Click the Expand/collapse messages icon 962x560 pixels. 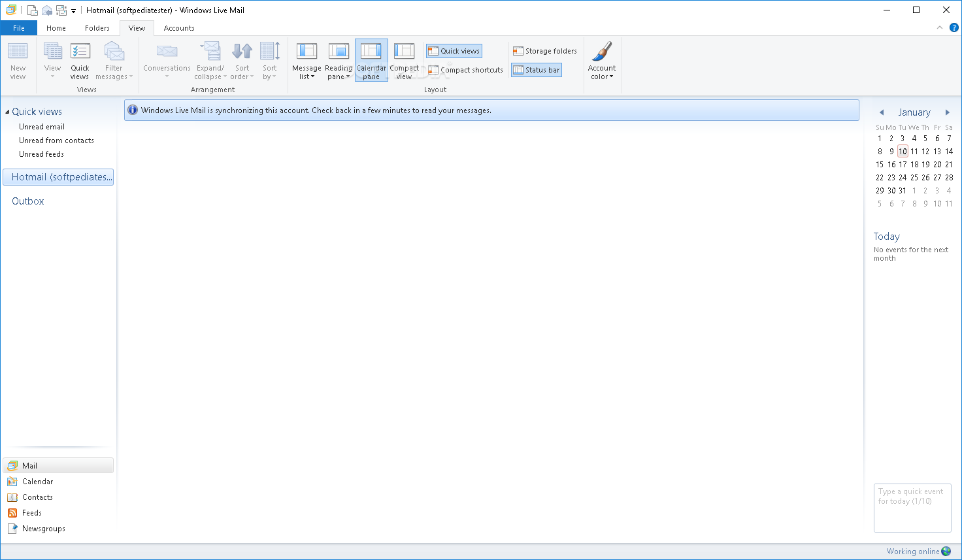pyautogui.click(x=210, y=52)
